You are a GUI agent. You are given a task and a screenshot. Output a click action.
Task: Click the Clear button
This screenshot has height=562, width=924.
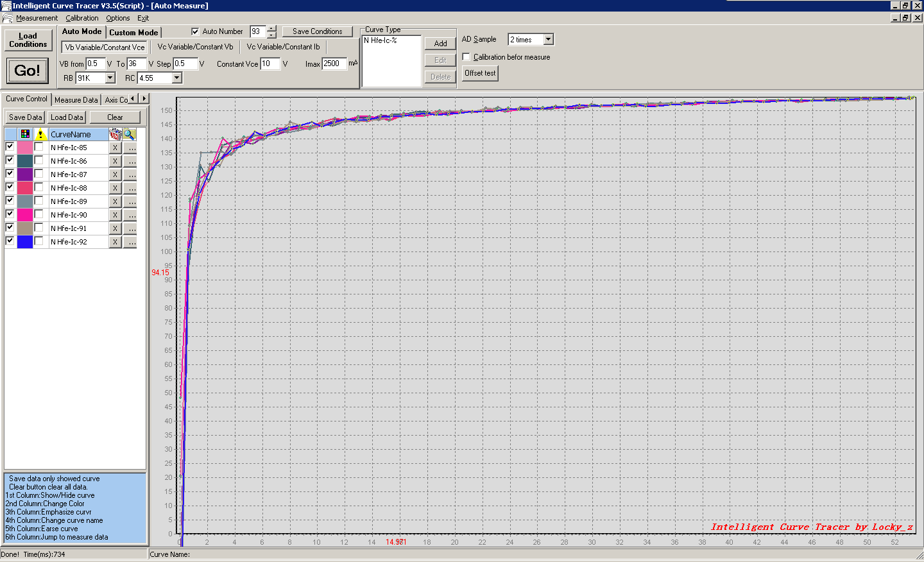click(x=115, y=117)
